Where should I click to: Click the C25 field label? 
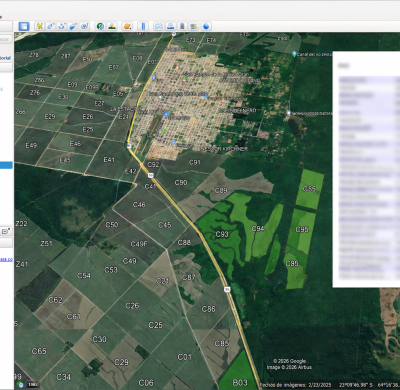[155, 325]
